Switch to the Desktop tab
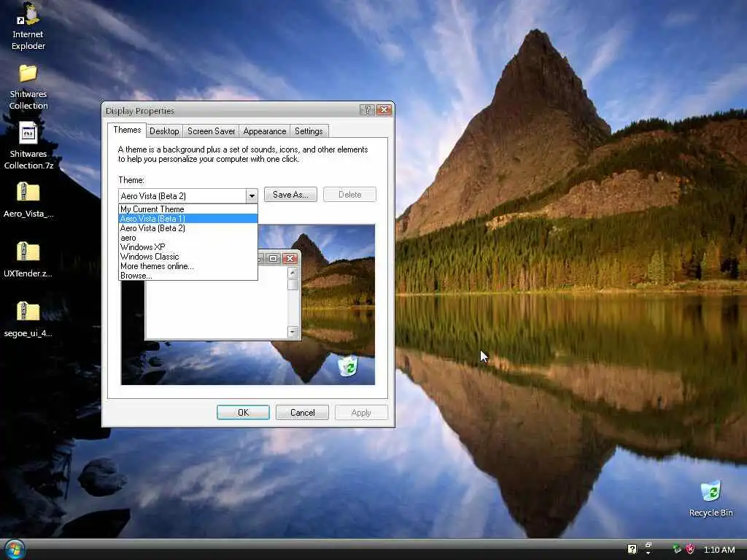 coord(164,131)
